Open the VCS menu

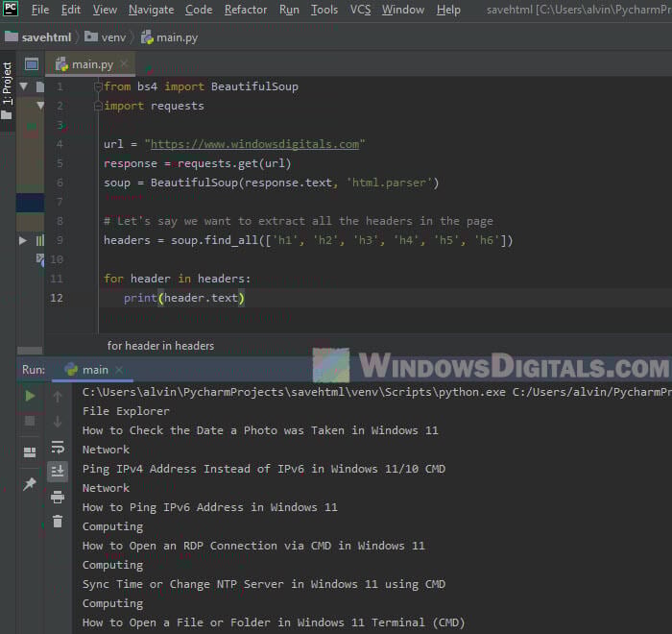coord(360,10)
